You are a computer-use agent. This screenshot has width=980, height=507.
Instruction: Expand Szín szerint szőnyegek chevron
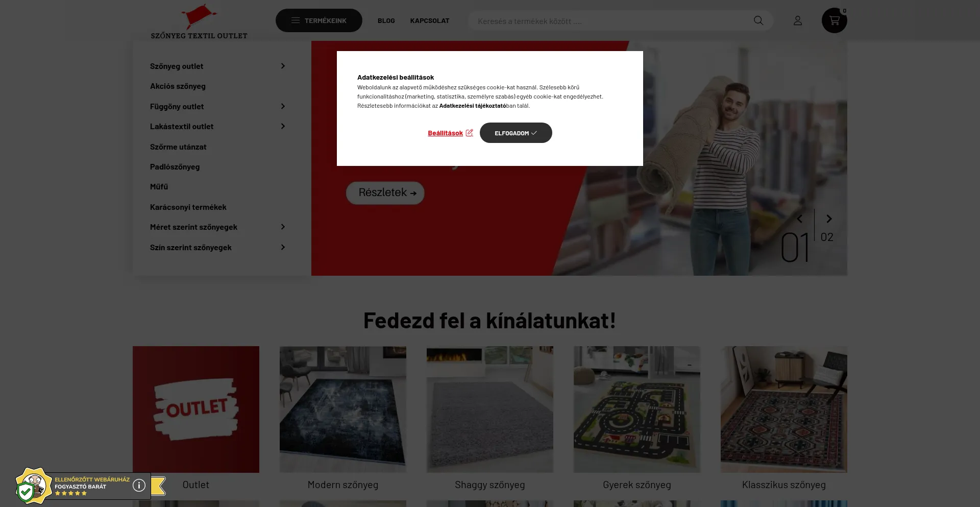283,247
